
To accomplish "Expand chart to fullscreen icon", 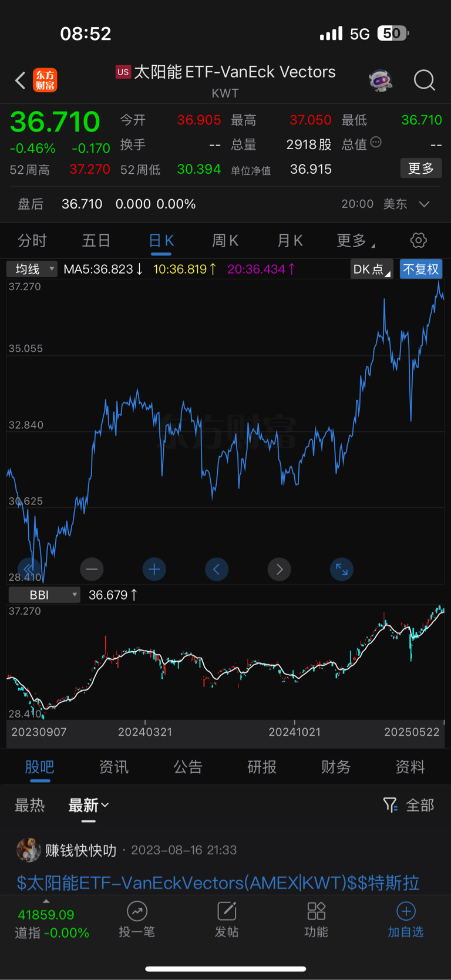I will coord(342,569).
